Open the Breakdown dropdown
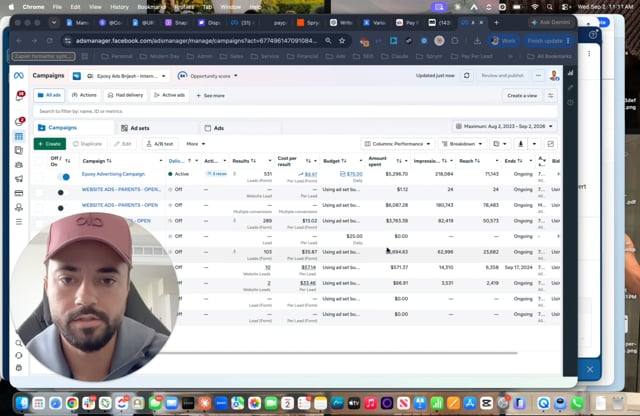The image size is (640, 416). pyautogui.click(x=462, y=144)
